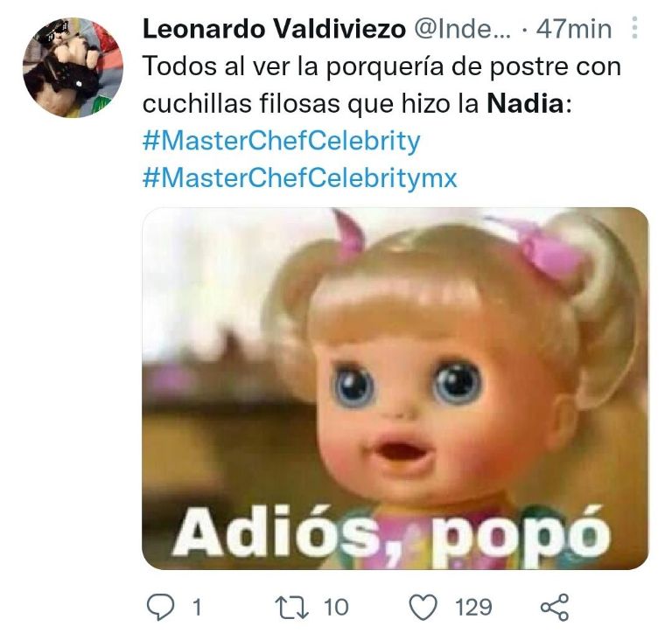Click the Leonardo Valdiviezo display name

point(274,29)
